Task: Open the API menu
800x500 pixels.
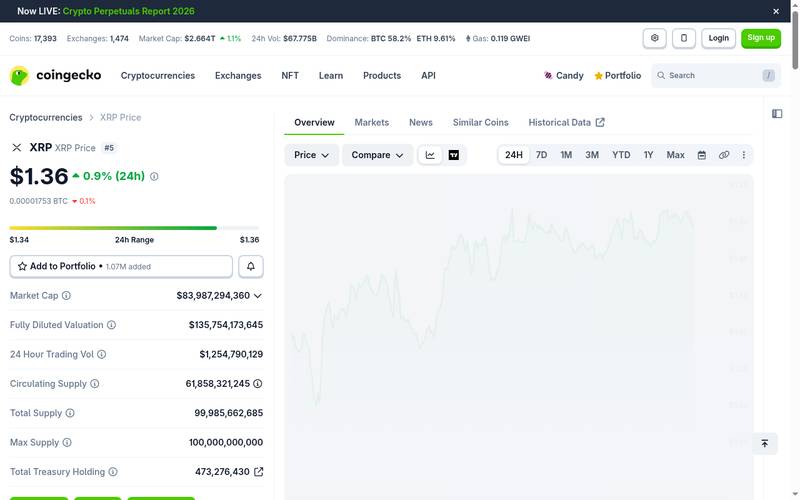Action: 428,76
